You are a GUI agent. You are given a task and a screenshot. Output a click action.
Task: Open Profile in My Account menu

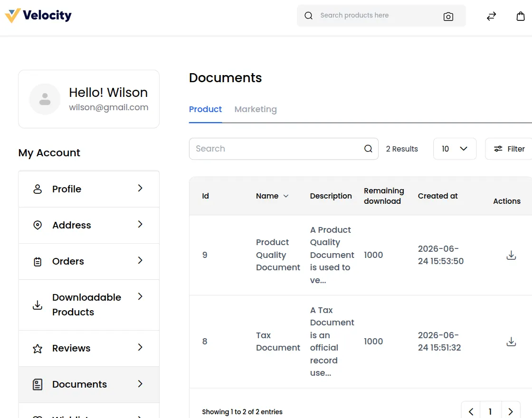point(89,189)
